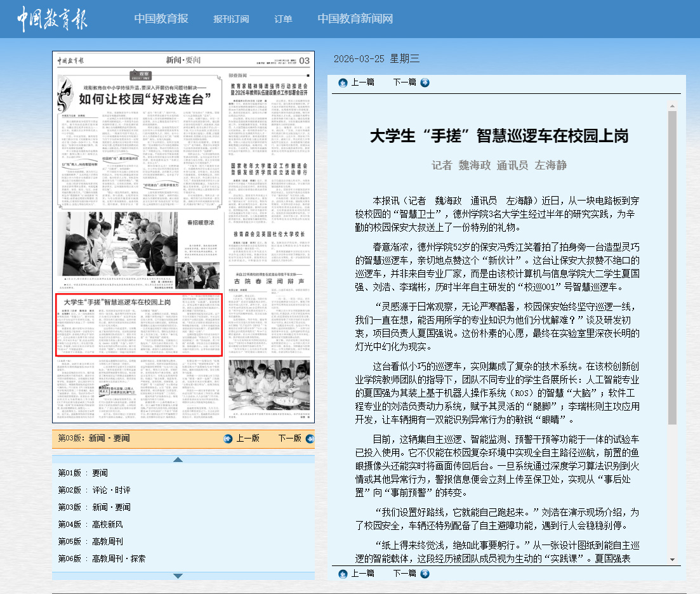This screenshot has width=700, height=594.
Task: Go to 中国教育新闻网 in the top navigation
Action: pyautogui.click(x=355, y=19)
